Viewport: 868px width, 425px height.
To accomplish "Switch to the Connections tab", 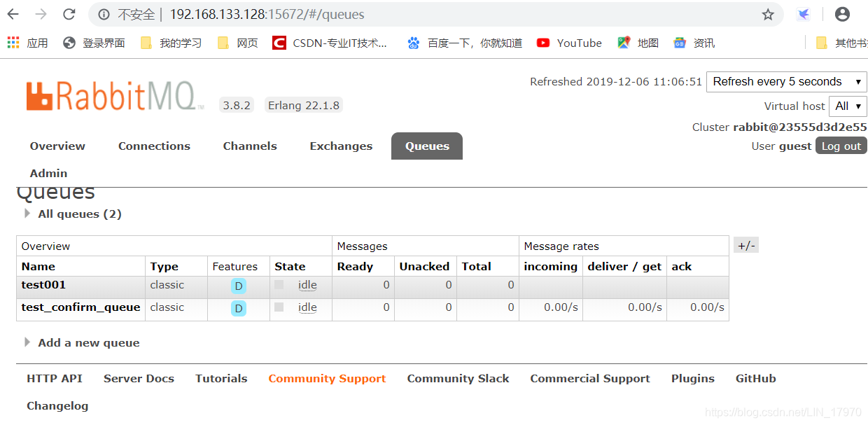I will coord(154,146).
